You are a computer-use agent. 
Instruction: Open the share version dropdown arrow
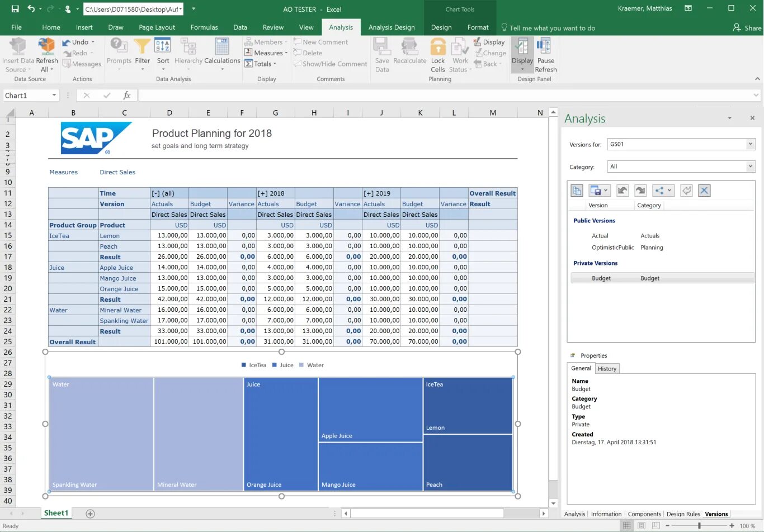click(x=669, y=191)
